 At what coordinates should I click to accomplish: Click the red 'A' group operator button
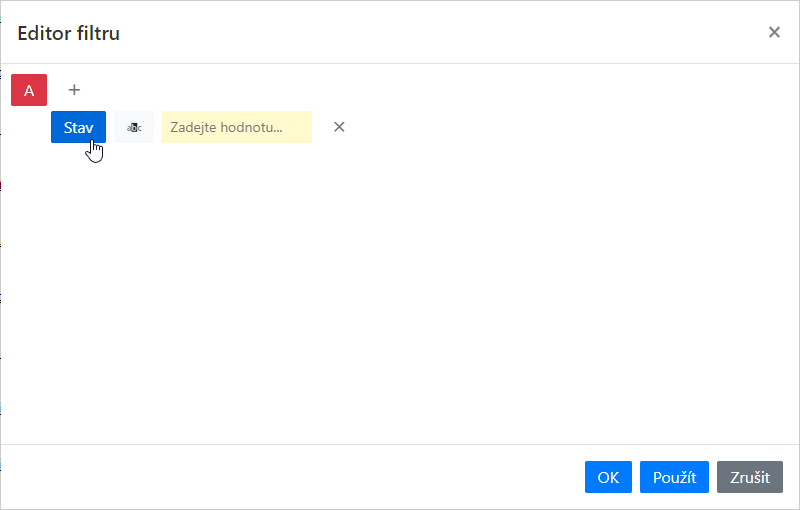(29, 90)
